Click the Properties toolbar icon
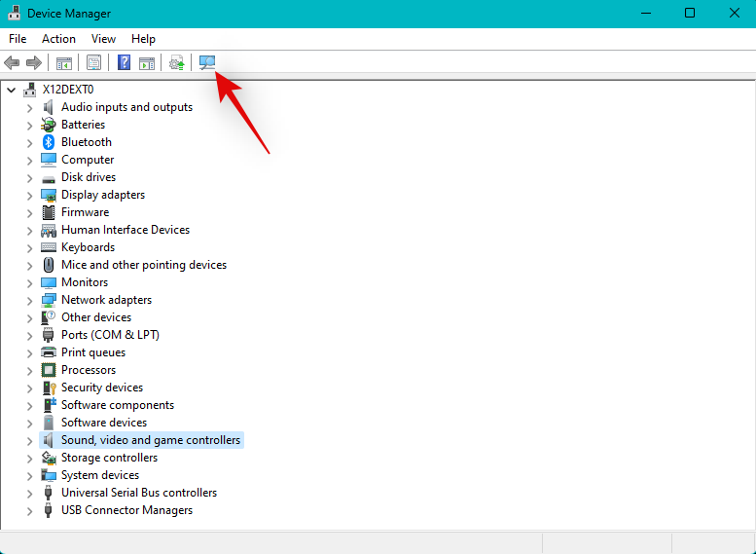756x554 pixels. (93, 63)
